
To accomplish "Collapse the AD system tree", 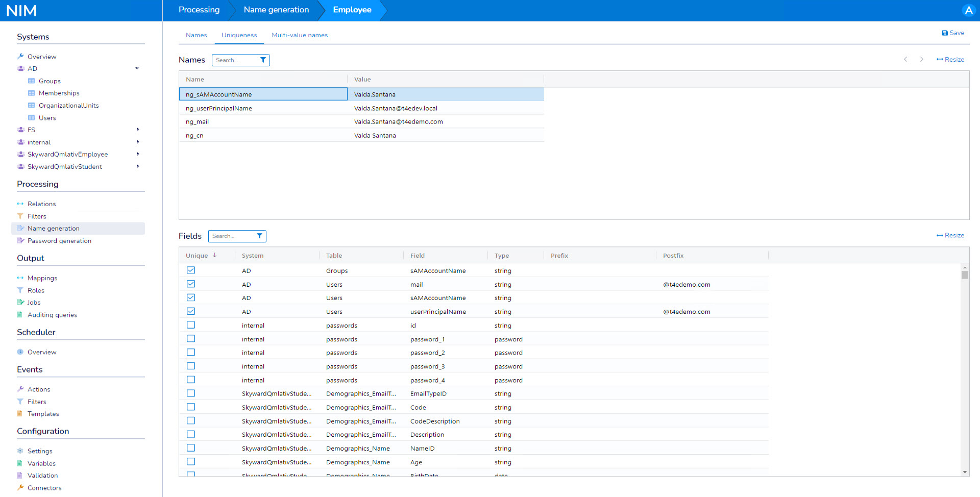I will [137, 68].
